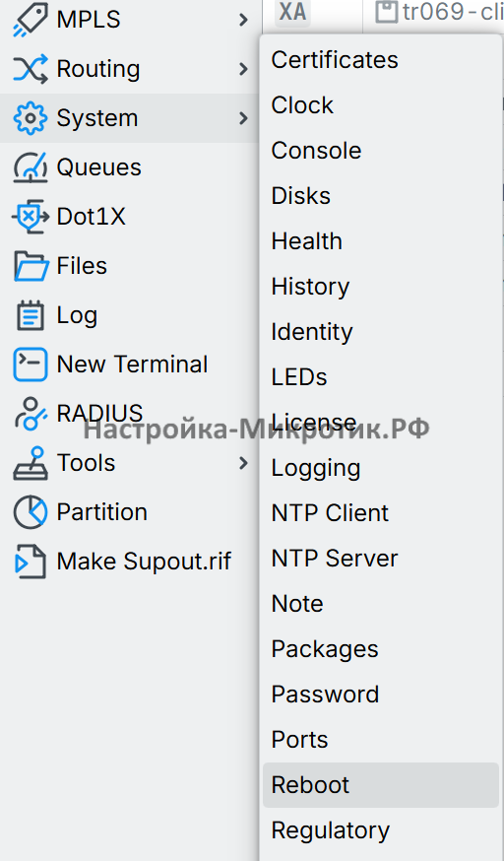Open Files using the folder icon

point(31,266)
